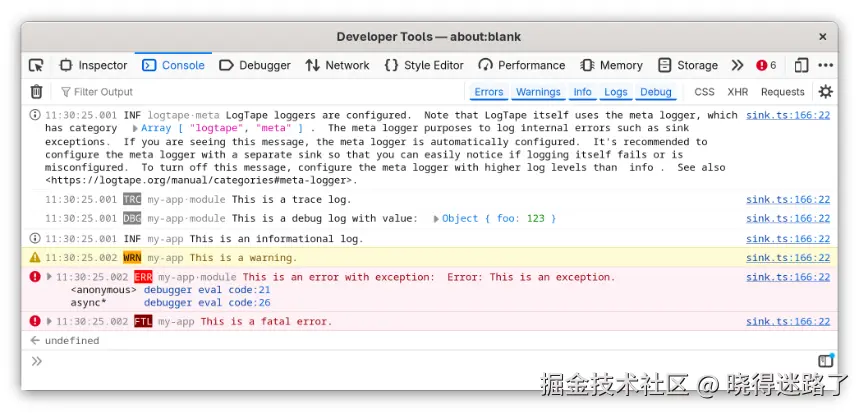Expand the FTL fatal error arrow
Viewport: 865px width, 413px height.
point(49,321)
